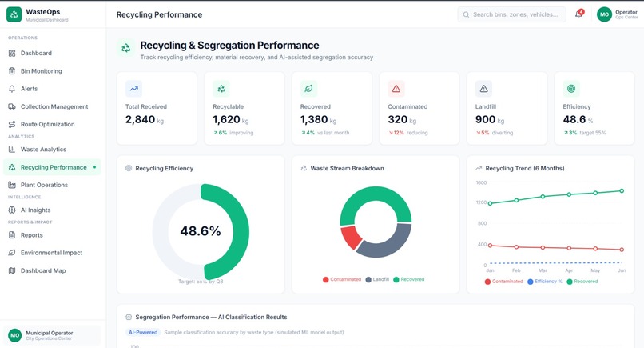The height and width of the screenshot is (348, 644).
Task: Click the Reports document icon
Action: (12, 235)
